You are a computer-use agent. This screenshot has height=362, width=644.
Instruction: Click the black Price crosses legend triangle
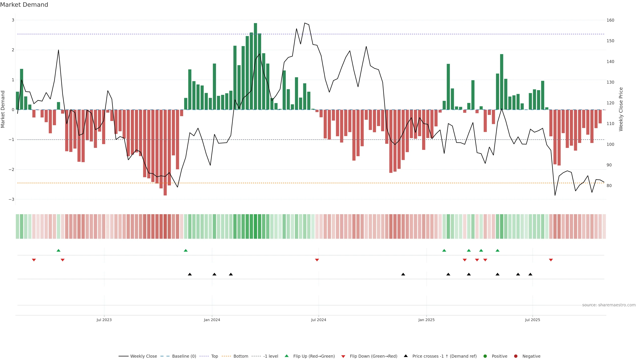tap(406, 356)
